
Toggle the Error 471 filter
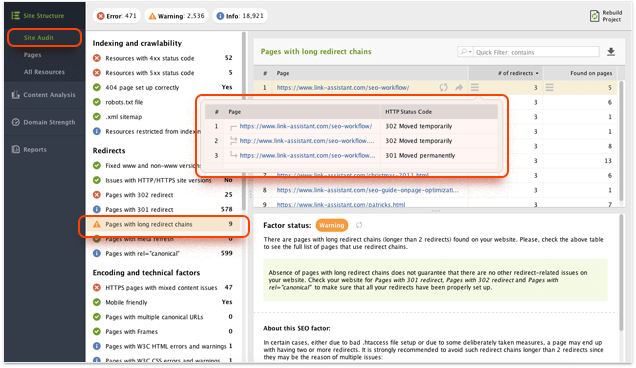point(117,16)
